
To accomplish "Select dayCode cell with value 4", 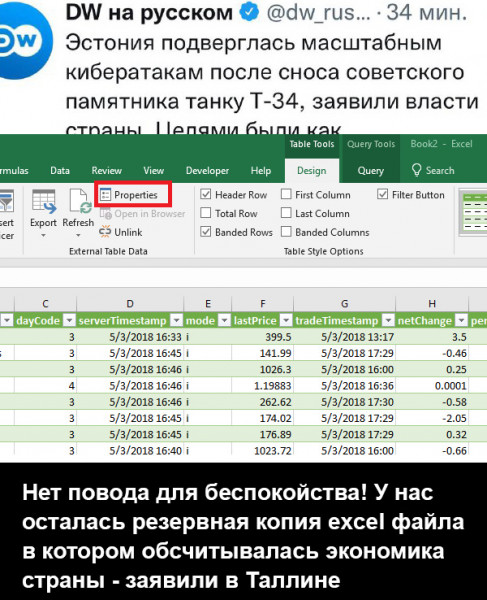I will 46,386.
